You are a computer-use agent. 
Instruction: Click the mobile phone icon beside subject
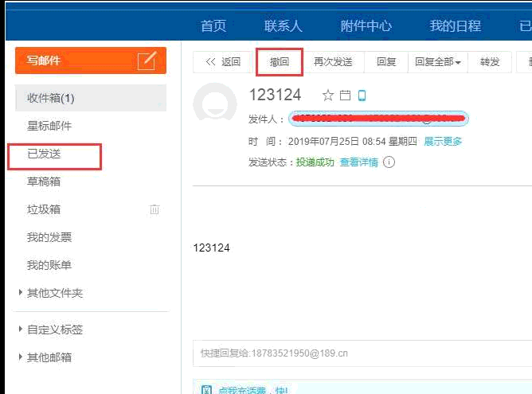click(x=362, y=96)
